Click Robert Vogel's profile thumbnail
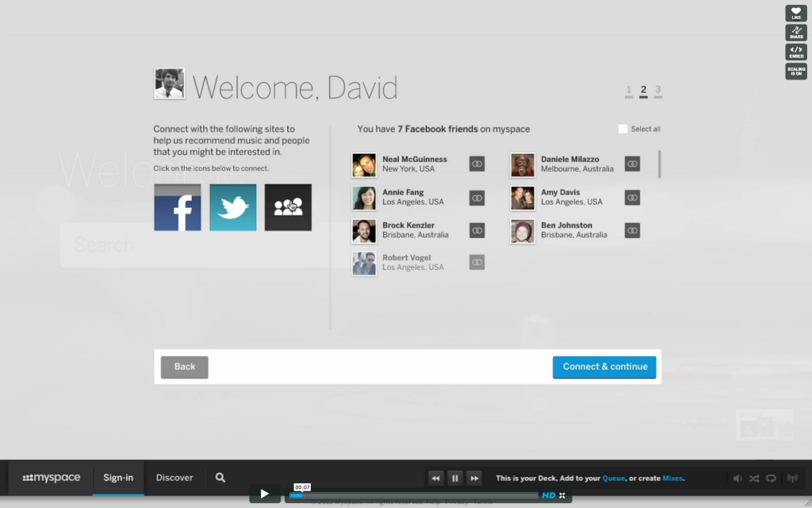812x508 pixels. 364,264
